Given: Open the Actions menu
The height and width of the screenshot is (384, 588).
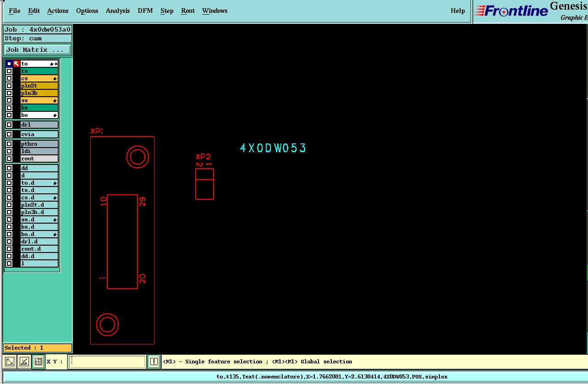Looking at the screenshot, I should (x=58, y=11).
